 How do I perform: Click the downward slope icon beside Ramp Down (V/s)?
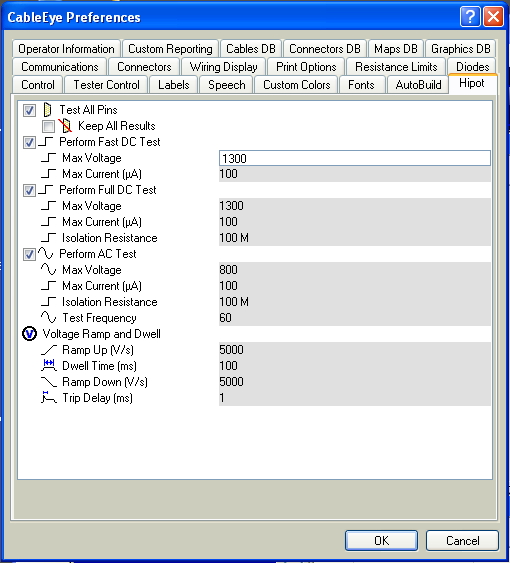(49, 382)
